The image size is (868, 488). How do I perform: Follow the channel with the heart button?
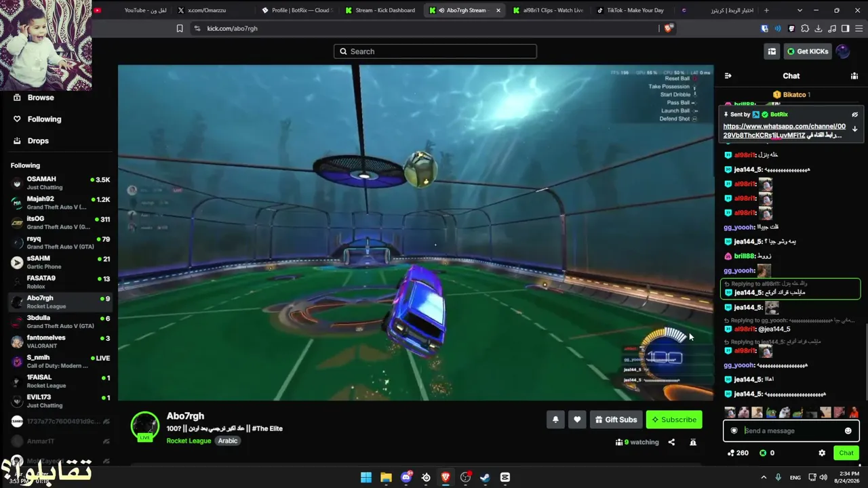coord(577,420)
